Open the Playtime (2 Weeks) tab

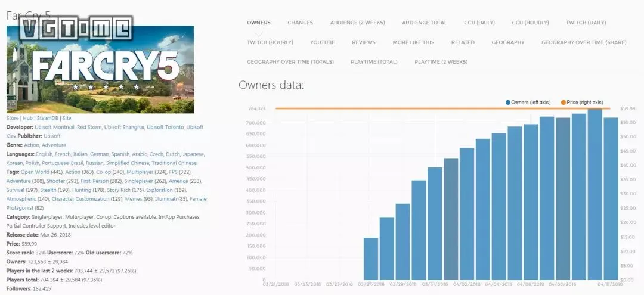[x=441, y=62]
